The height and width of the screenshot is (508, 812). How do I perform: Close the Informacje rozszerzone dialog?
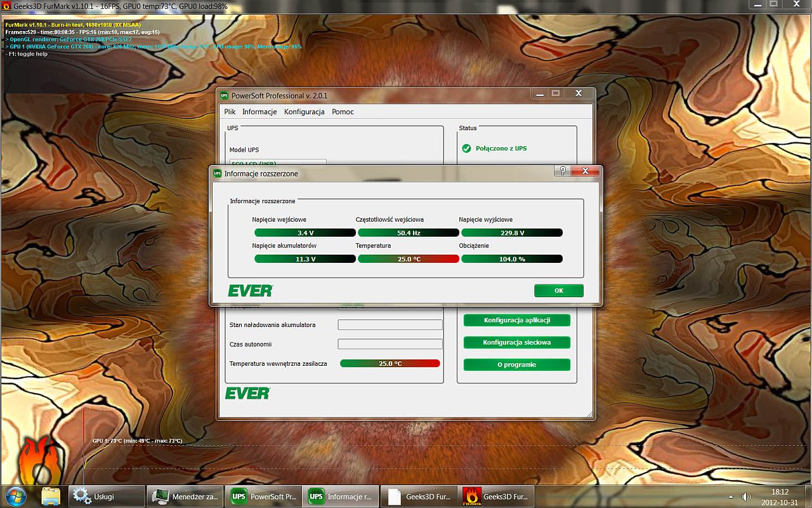coord(585,171)
